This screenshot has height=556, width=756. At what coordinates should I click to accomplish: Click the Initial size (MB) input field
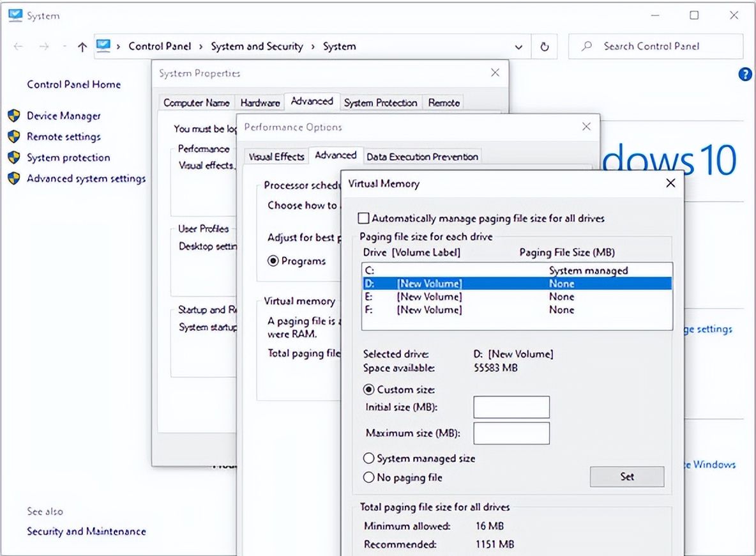coord(511,407)
